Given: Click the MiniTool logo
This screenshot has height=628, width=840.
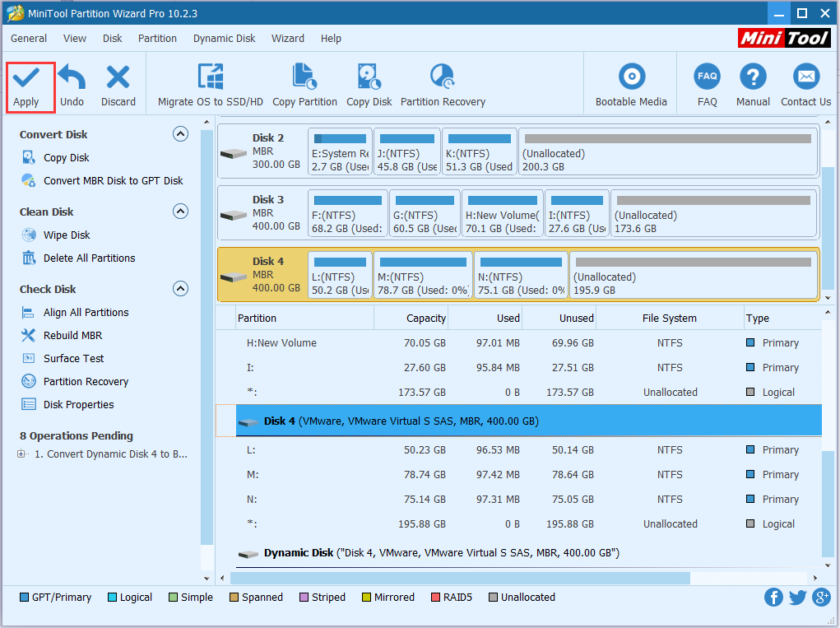Looking at the screenshot, I should pyautogui.click(x=784, y=38).
